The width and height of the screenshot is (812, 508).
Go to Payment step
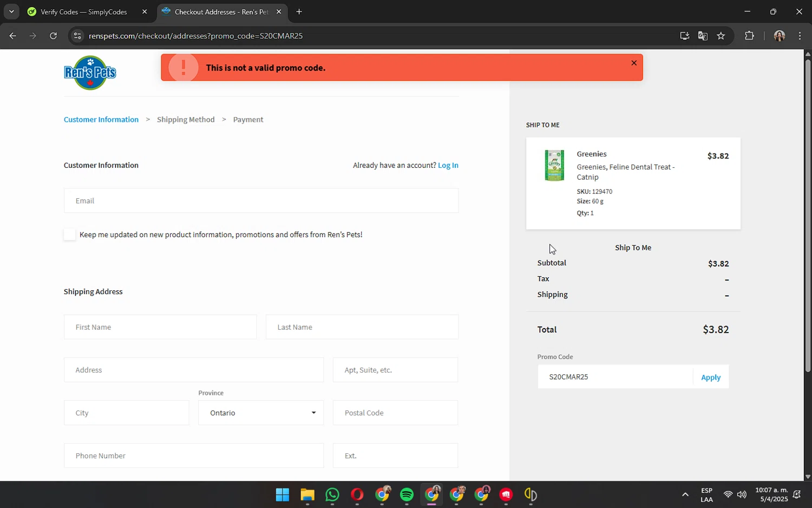pyautogui.click(x=248, y=120)
